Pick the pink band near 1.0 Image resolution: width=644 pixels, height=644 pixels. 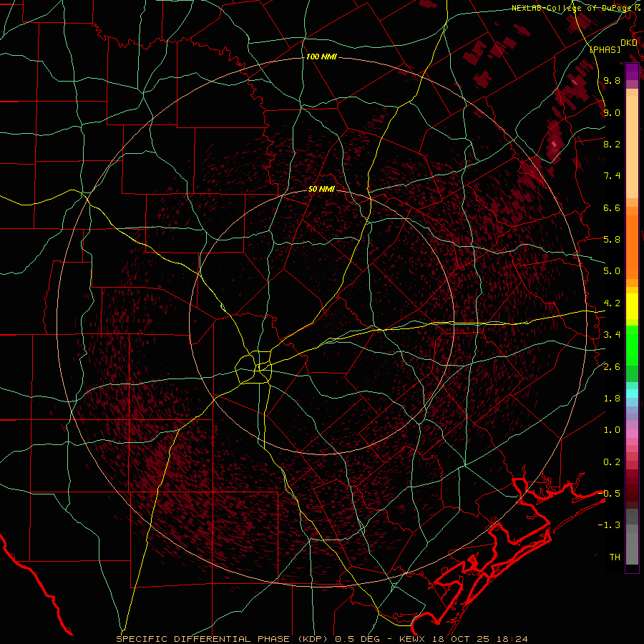632,434
